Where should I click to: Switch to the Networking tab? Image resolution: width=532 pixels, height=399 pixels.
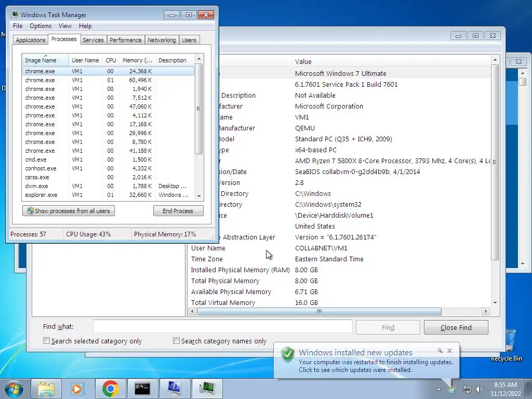[x=162, y=40]
